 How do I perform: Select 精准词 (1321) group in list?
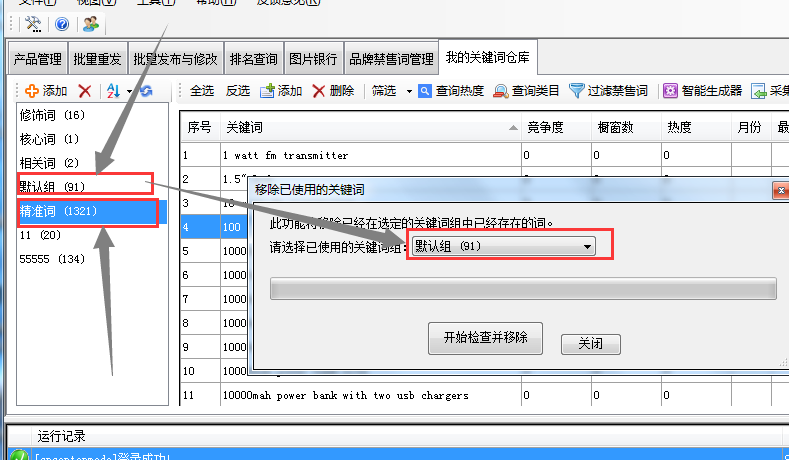(x=58, y=212)
